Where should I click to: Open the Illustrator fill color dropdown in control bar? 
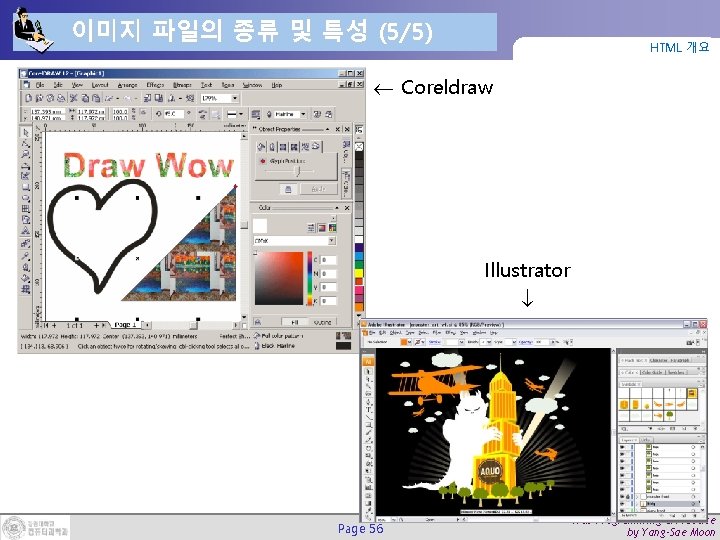410,342
